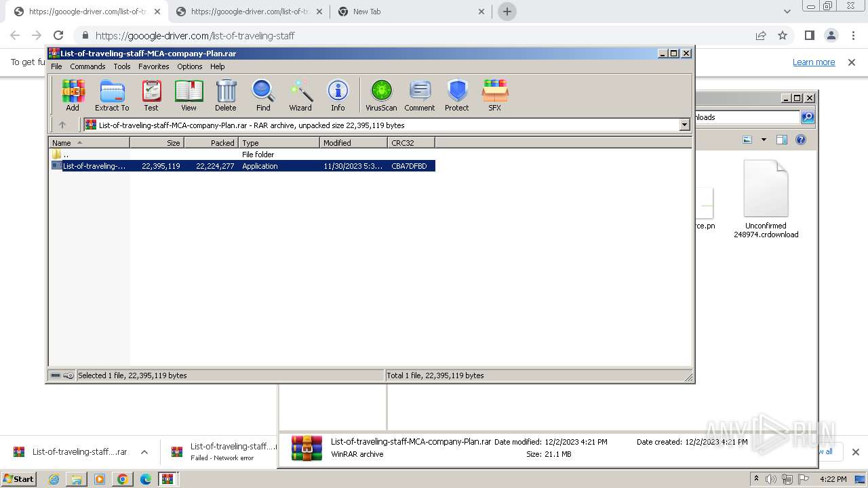Screen dimensions: 868x488
Task: Click the Protect shield icon
Action: tap(457, 95)
